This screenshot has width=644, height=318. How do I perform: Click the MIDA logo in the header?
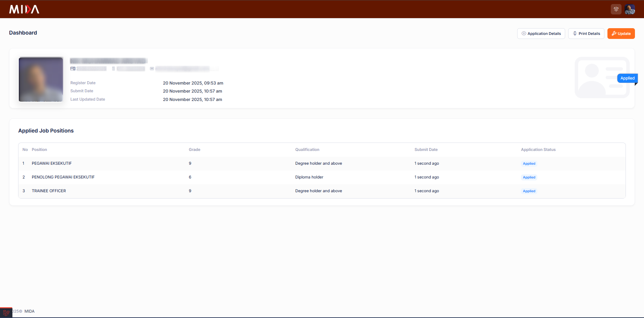(23, 9)
